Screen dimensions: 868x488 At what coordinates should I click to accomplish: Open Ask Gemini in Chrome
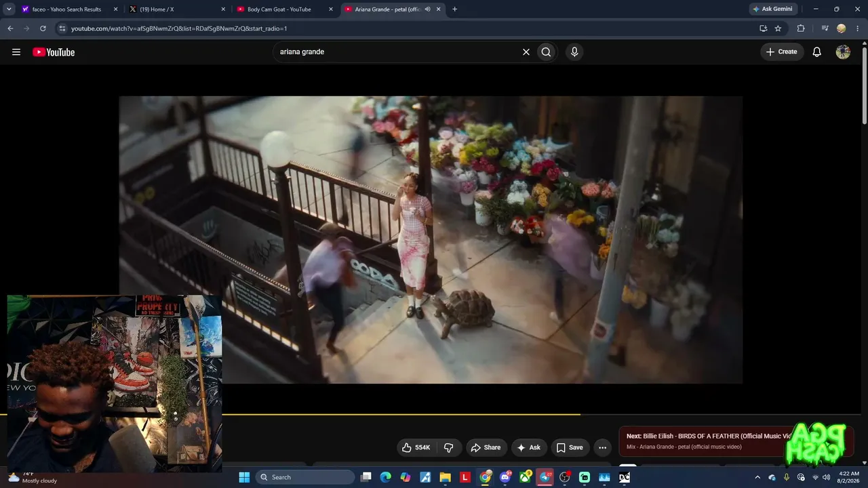[772, 9]
